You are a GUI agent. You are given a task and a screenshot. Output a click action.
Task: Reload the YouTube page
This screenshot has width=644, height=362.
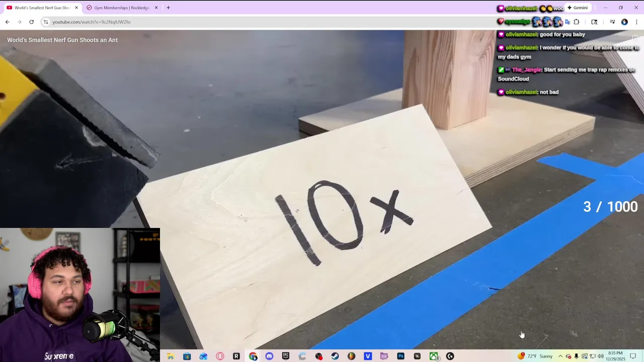pos(31,22)
